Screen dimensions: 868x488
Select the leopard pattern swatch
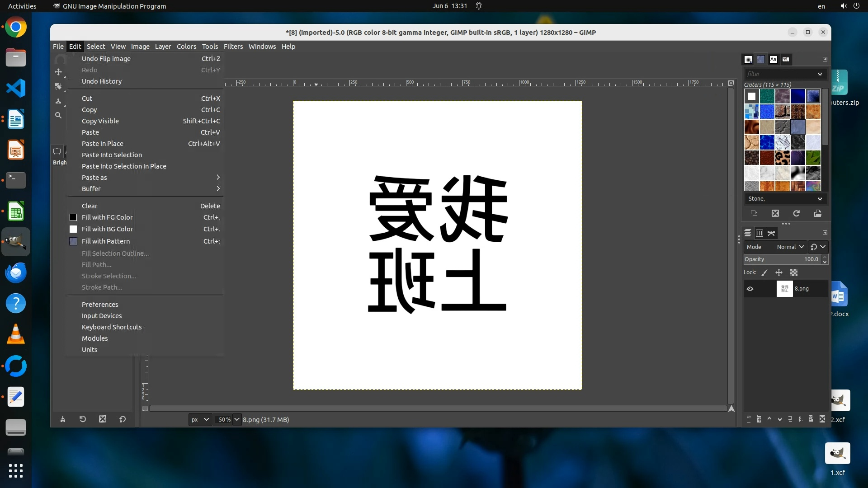(x=782, y=158)
